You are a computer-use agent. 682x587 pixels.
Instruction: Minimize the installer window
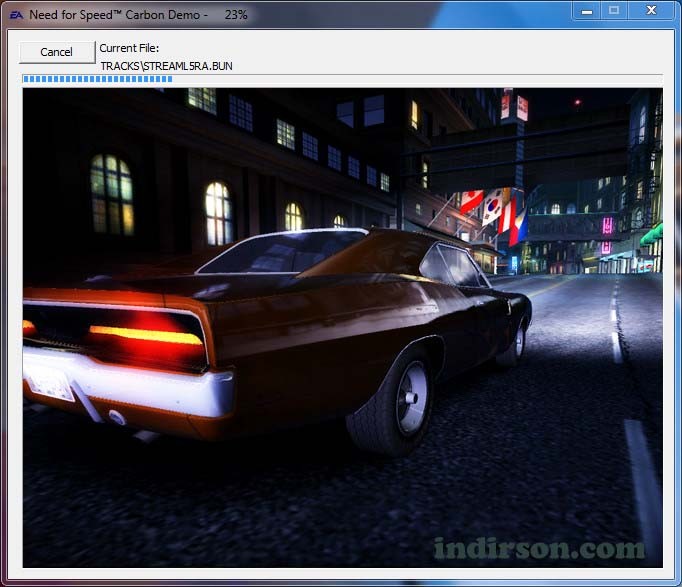(586, 10)
